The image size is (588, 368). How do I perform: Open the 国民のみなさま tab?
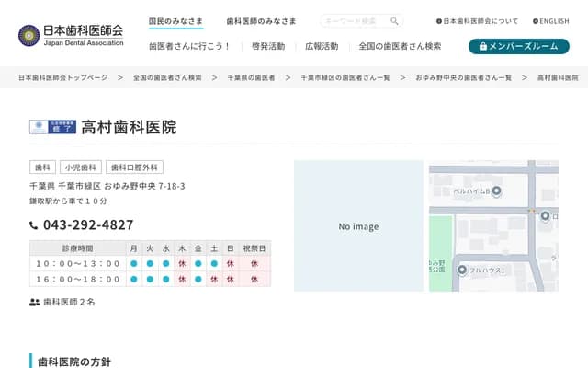tap(177, 20)
